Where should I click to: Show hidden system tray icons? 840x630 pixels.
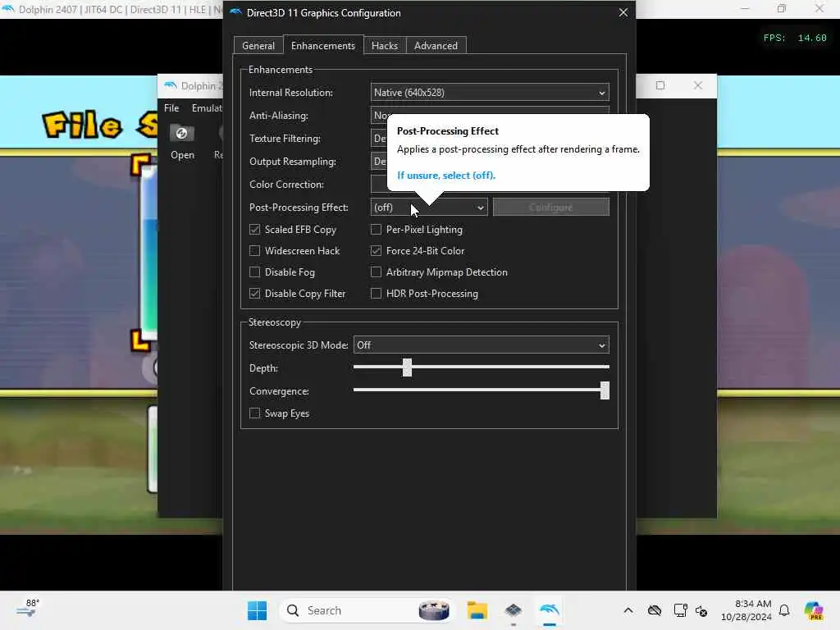point(628,610)
